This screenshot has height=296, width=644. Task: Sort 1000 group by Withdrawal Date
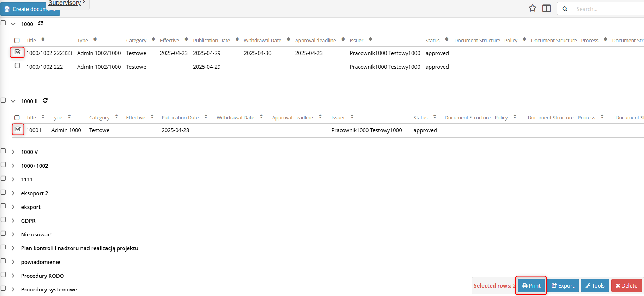(x=288, y=39)
